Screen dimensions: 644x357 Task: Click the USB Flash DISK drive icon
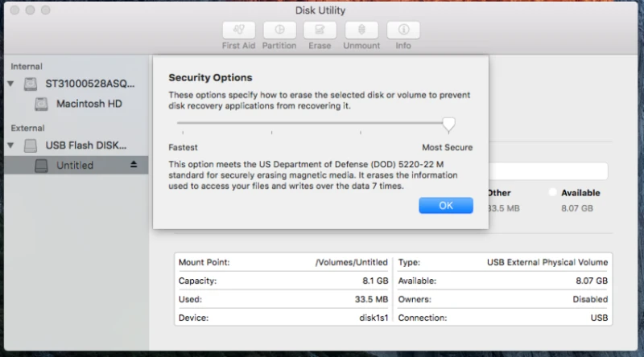coord(31,146)
